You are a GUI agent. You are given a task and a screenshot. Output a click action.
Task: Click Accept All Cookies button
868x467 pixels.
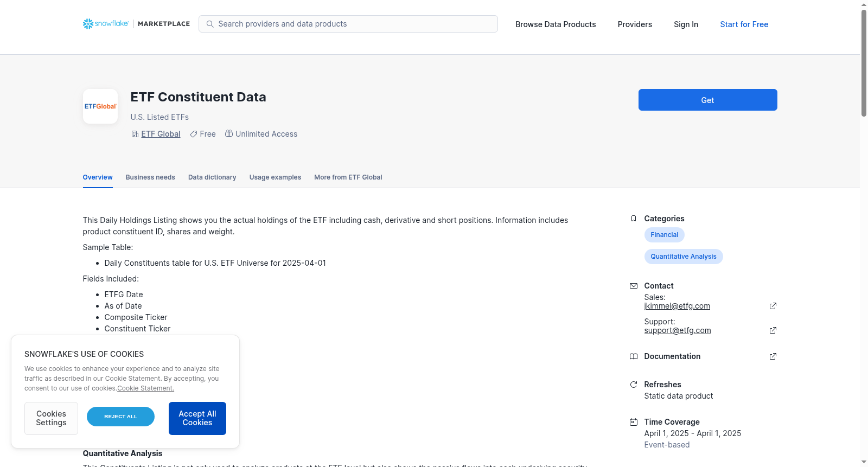pos(197,418)
